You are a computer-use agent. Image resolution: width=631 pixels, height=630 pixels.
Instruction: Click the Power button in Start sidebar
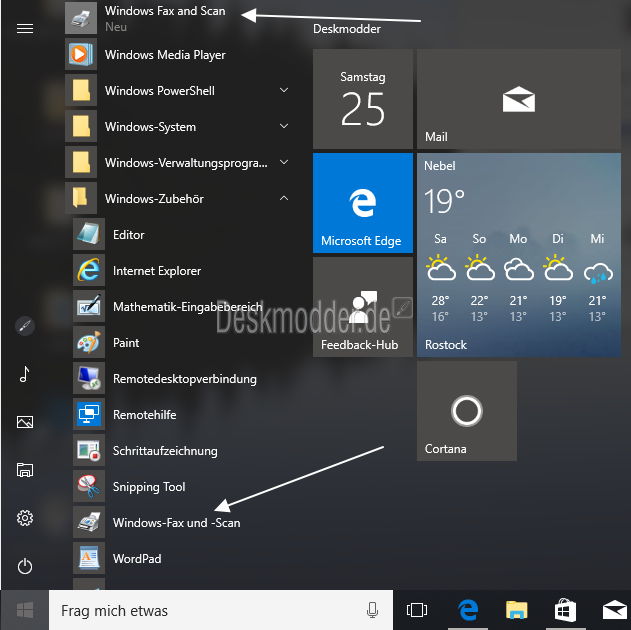point(25,566)
